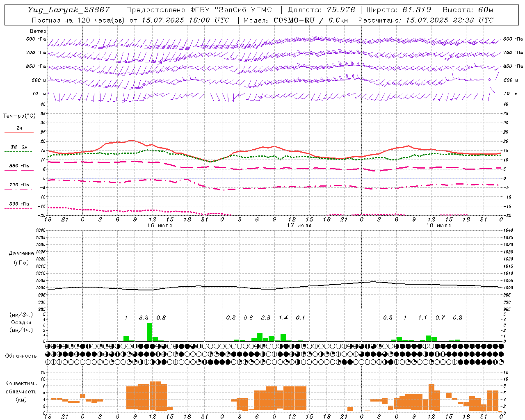Click the (мм/3ч.) precipitation unit label

pyautogui.click(x=21, y=315)
